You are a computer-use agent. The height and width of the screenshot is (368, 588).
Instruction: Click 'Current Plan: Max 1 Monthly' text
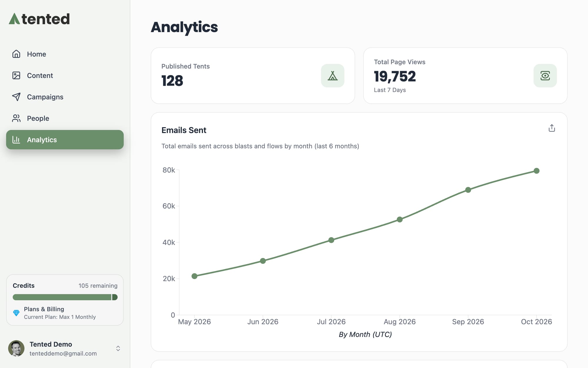60,317
